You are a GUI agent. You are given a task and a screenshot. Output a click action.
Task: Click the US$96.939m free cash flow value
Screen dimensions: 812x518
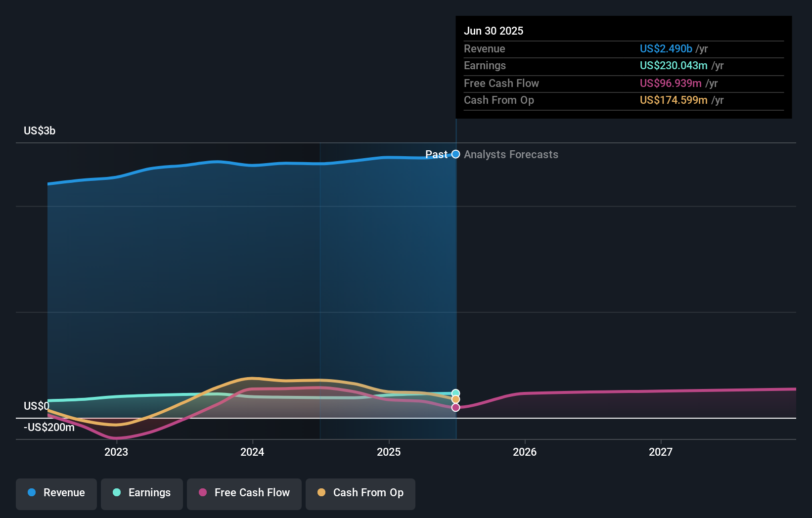tap(670, 84)
